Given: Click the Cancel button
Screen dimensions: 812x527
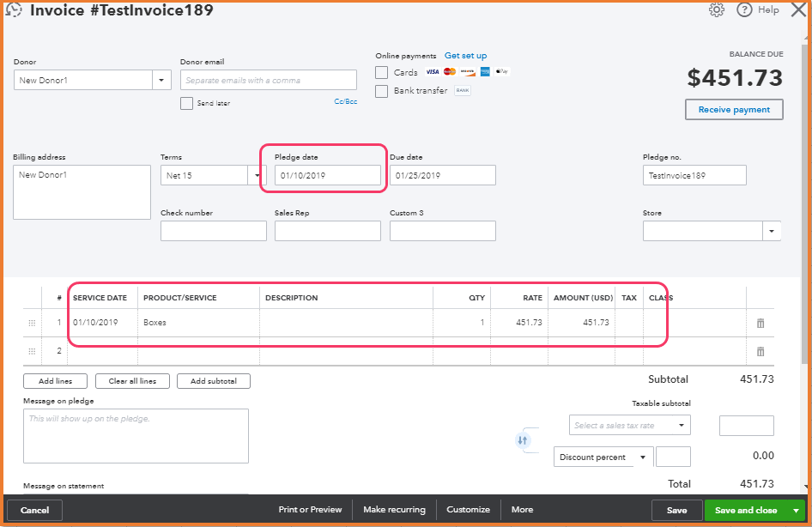Looking at the screenshot, I should coord(34,511).
